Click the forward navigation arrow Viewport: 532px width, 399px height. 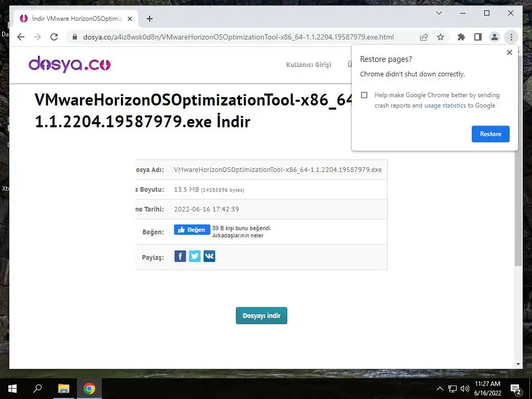pos(37,37)
